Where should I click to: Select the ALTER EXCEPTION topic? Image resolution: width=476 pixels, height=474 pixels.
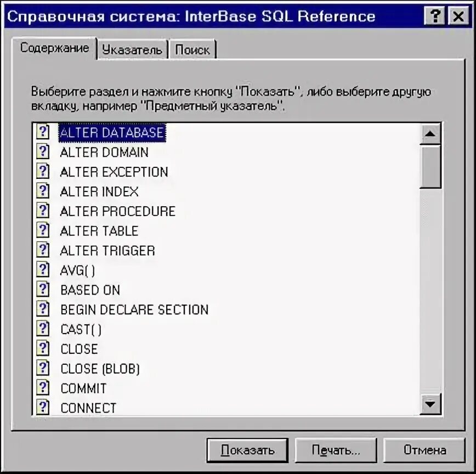click(114, 172)
